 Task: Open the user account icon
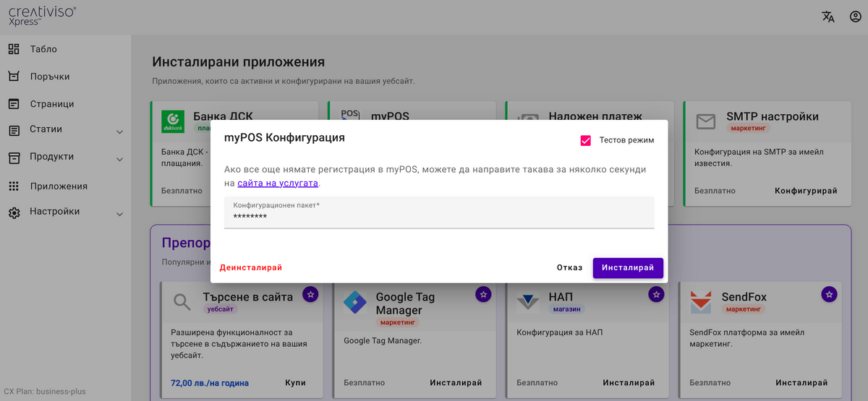coord(855,17)
